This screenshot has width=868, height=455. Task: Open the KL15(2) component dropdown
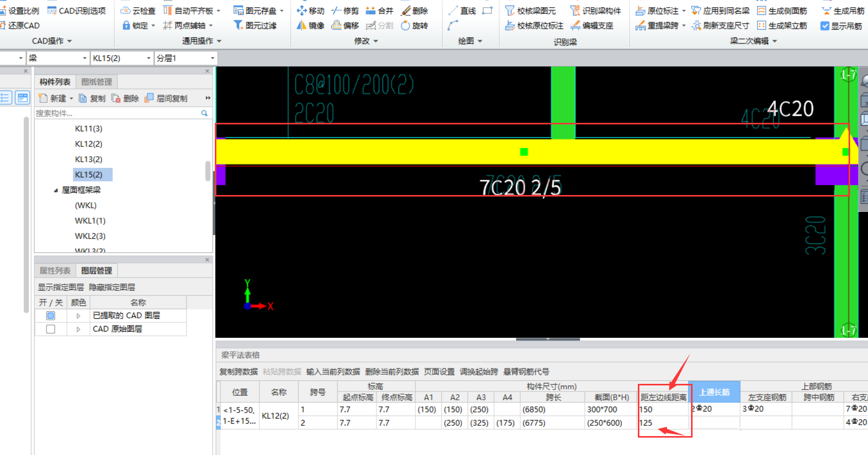click(148, 58)
